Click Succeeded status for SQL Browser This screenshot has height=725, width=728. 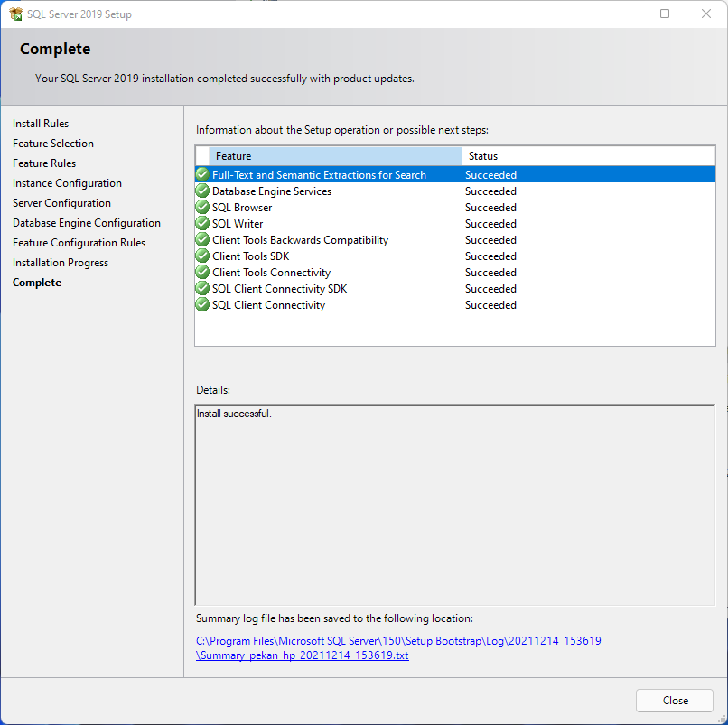(x=490, y=208)
